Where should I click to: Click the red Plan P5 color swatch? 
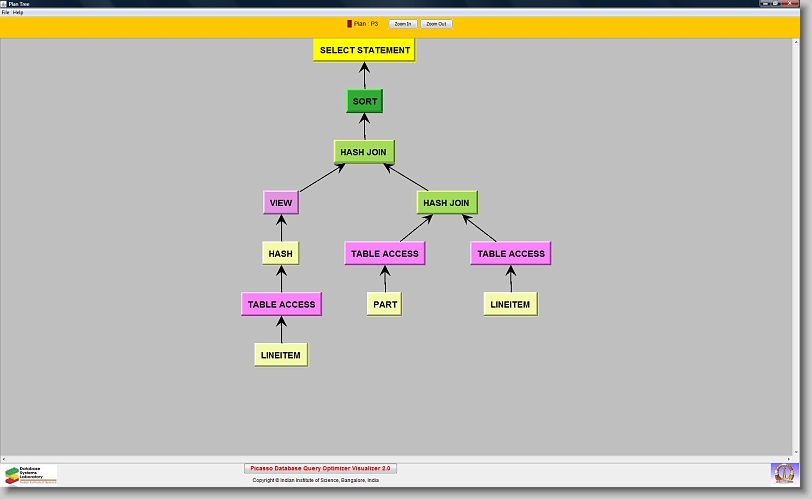coord(349,23)
